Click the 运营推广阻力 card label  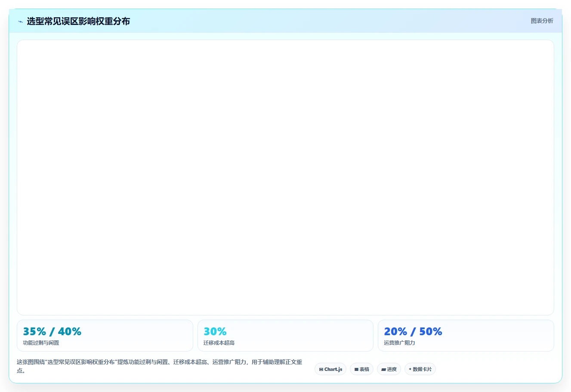pos(399,343)
